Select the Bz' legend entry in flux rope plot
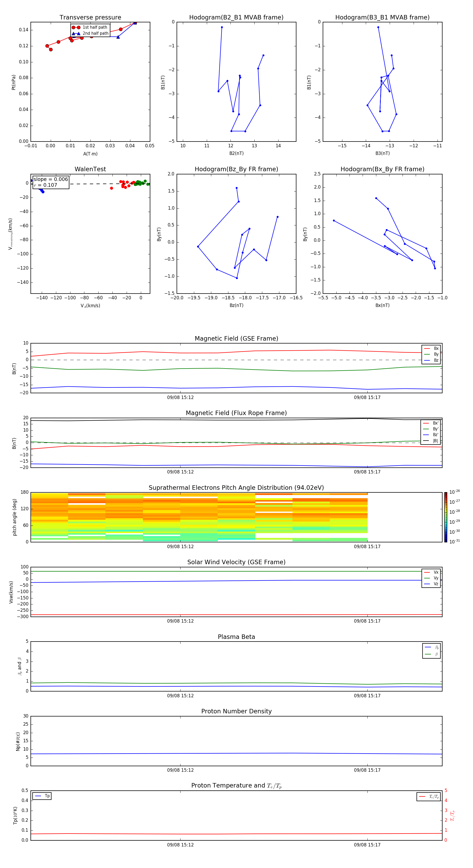 431,435
